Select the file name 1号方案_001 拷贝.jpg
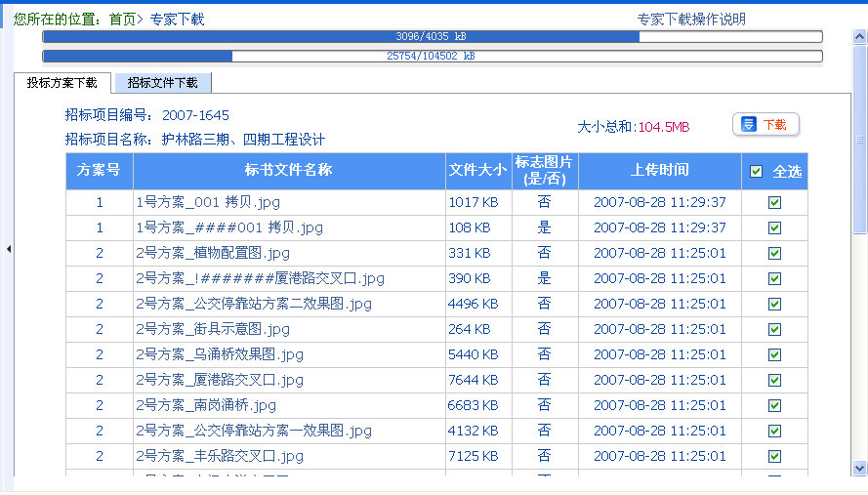Viewport: 868px width, 495px height. coord(208,203)
